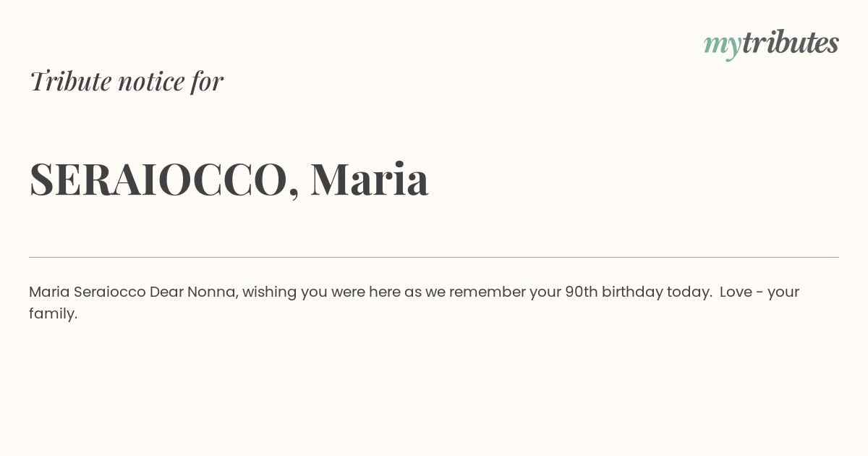This screenshot has width=868, height=456.
Task: Select the 'Tribute notice for' heading
Action: click(127, 81)
